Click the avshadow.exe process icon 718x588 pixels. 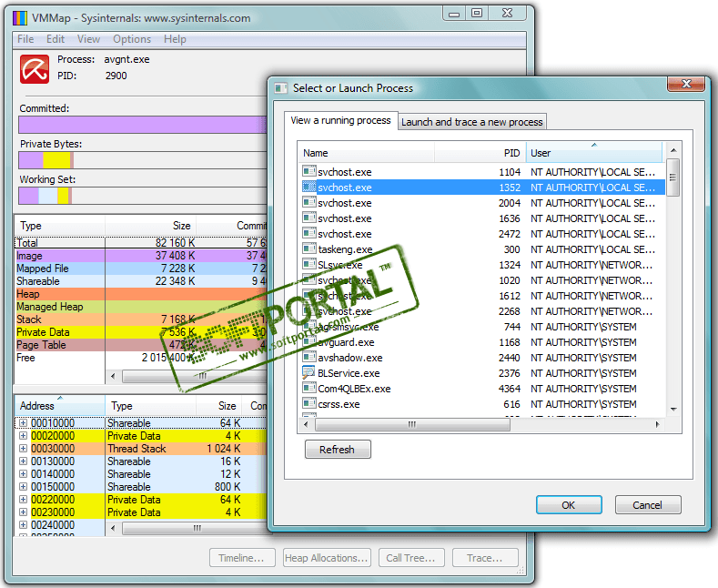tap(309, 357)
